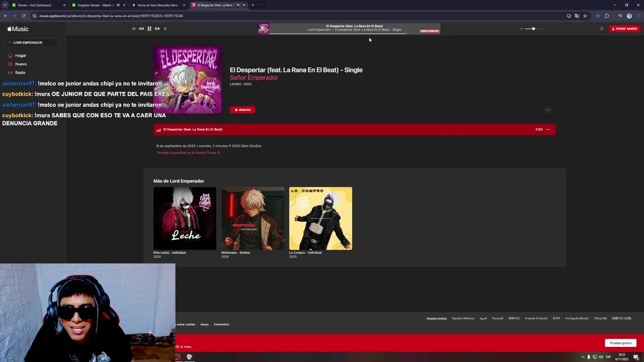Click the Iniciar sesión button
The width and height of the screenshot is (644, 362).
click(x=624, y=29)
